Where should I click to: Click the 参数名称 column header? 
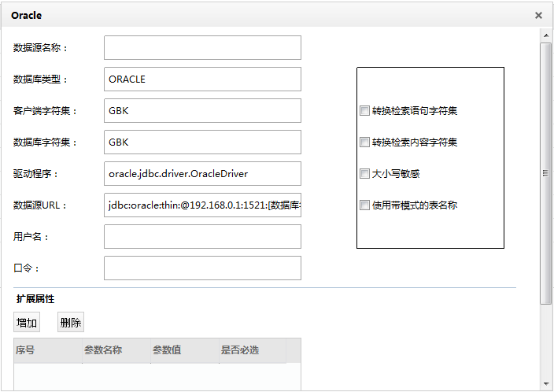[x=116, y=350]
